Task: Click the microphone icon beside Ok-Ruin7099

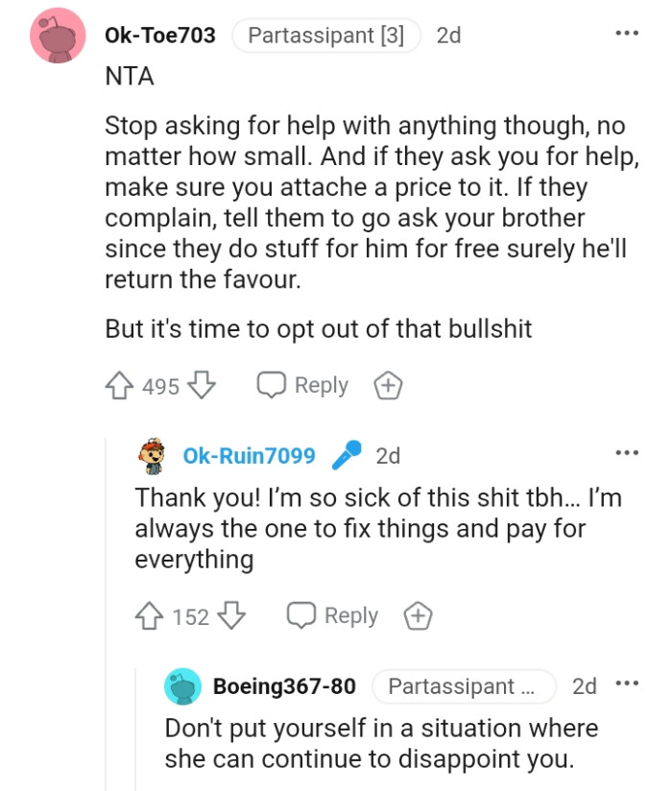Action: 347,455
